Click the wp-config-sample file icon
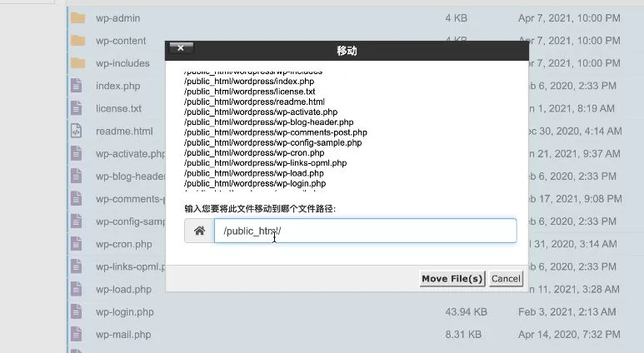Viewport: 644px width, 353px height. click(x=77, y=221)
